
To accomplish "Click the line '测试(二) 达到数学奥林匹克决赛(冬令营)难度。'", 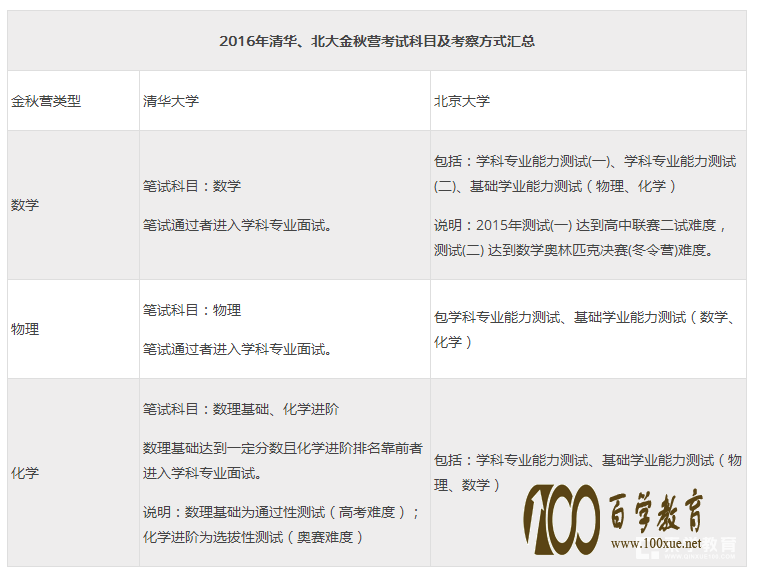I will pyautogui.click(x=574, y=250).
